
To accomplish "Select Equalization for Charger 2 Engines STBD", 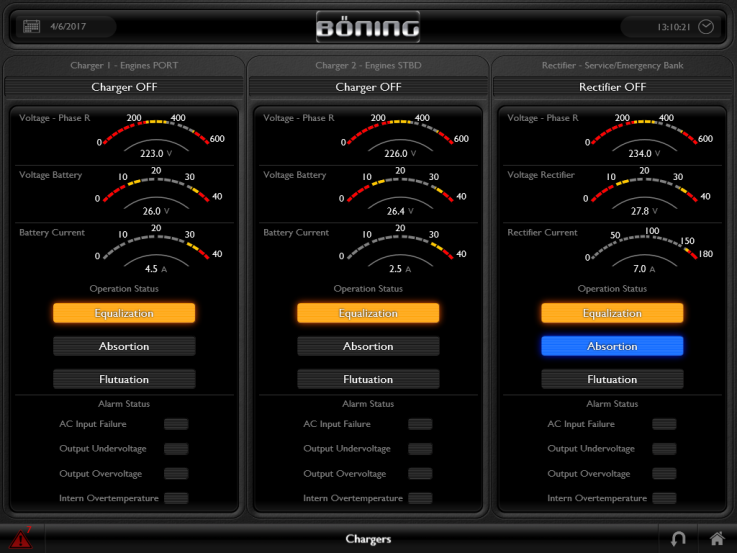I will tap(368, 313).
